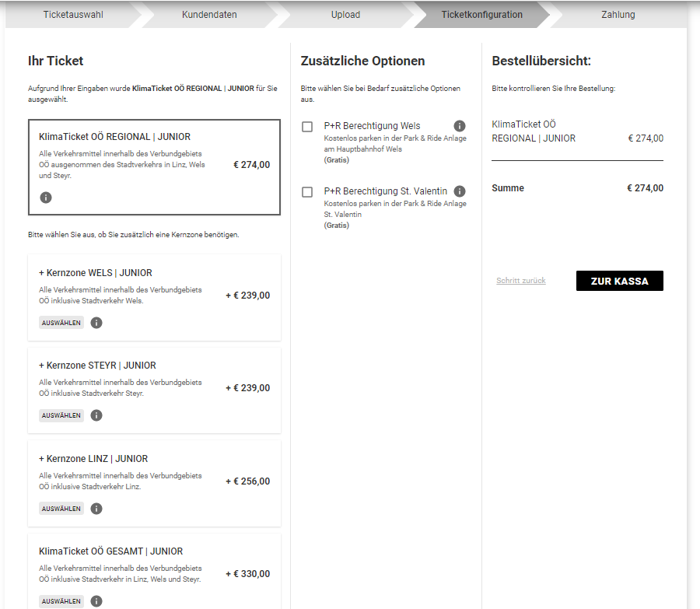This screenshot has height=609, width=700.
Task: Proceed with ZUR KASSA button
Action: pos(620,281)
